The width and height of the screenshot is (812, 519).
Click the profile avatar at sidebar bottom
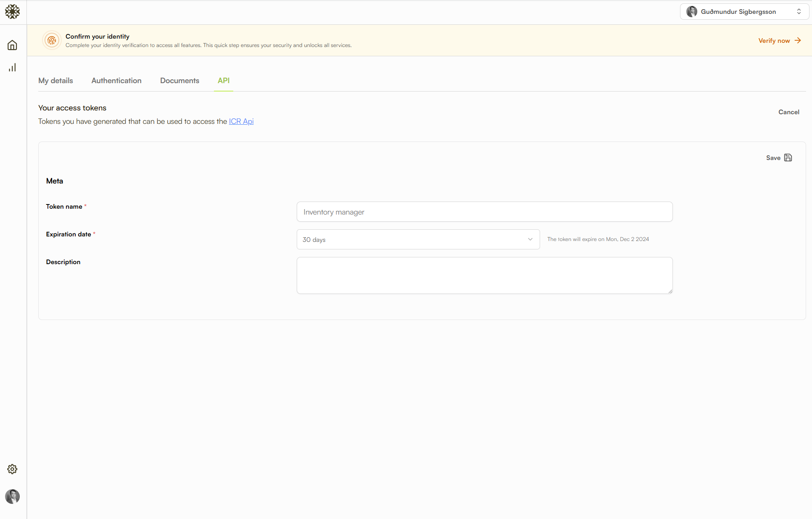[12, 496]
